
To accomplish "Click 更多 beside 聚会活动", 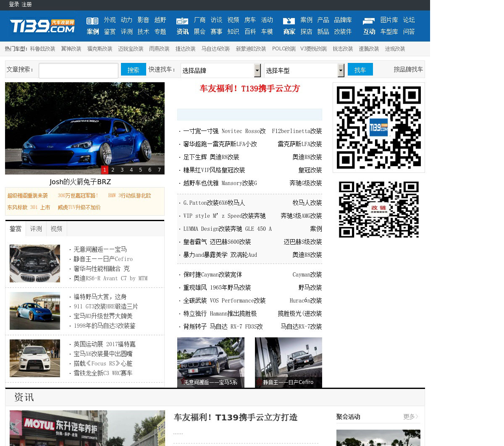I will 411,417.
